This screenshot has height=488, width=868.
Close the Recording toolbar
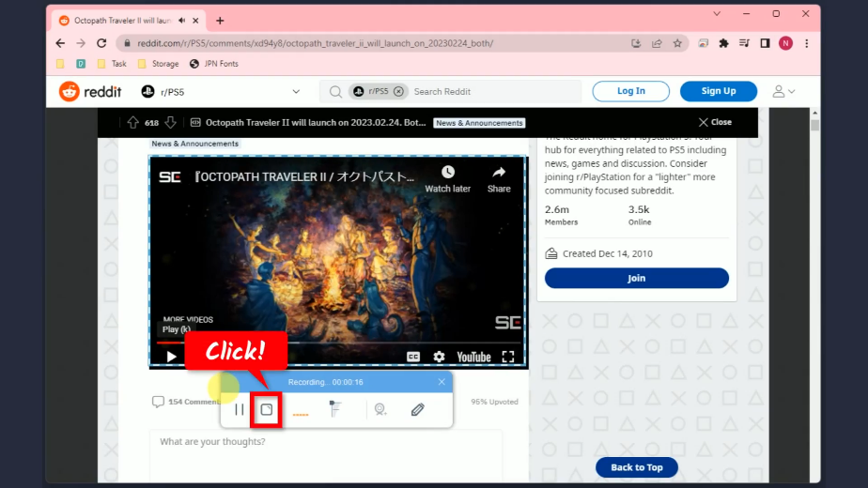point(442,382)
